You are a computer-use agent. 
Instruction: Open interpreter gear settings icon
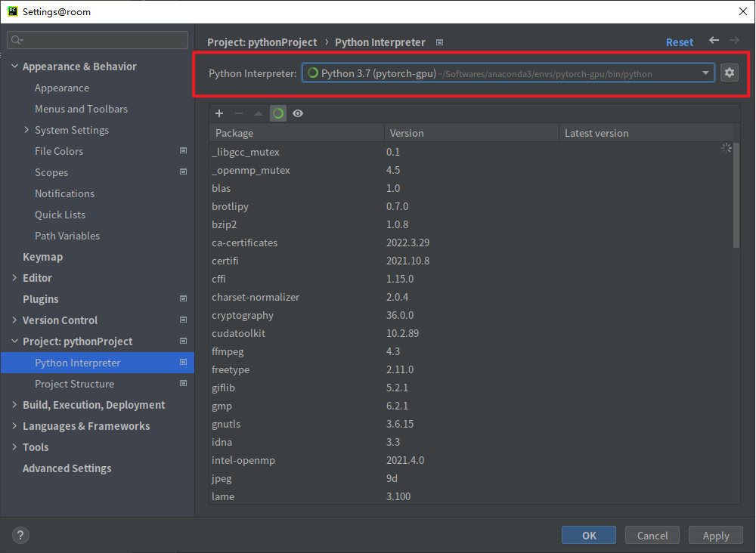tap(730, 73)
